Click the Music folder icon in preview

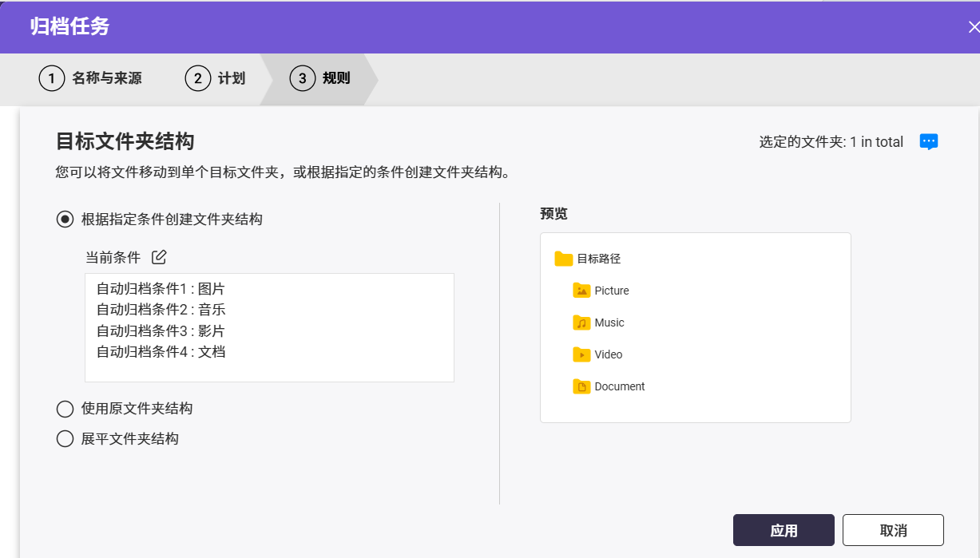[x=581, y=323]
